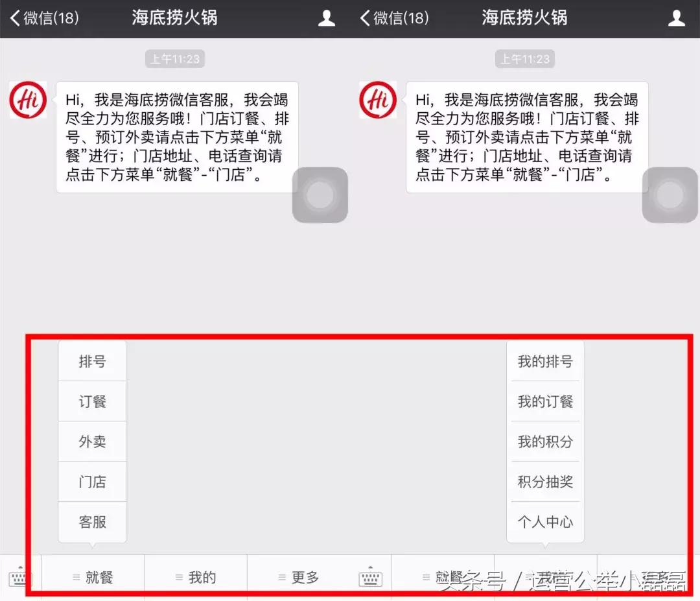Tap the Haidilao "Hi" avatar
Image resolution: width=700 pixels, height=601 pixels.
coord(27,100)
